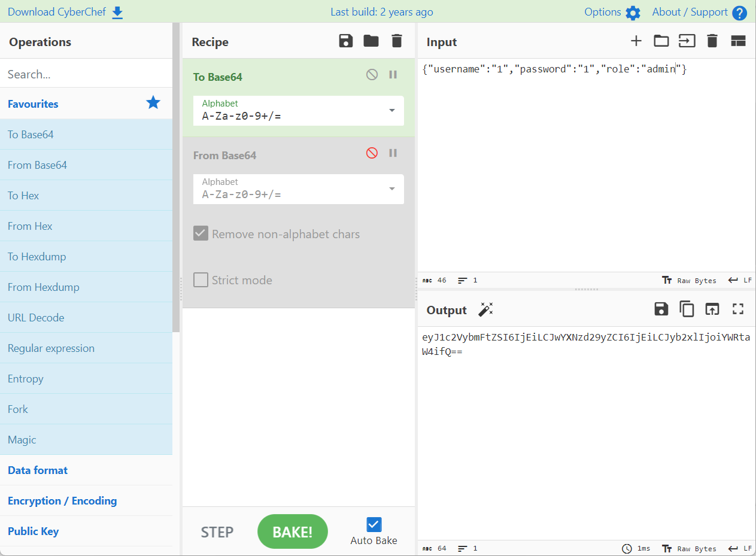Image resolution: width=756 pixels, height=556 pixels.
Task: Select URL Decode from Favourites
Action: tap(36, 318)
